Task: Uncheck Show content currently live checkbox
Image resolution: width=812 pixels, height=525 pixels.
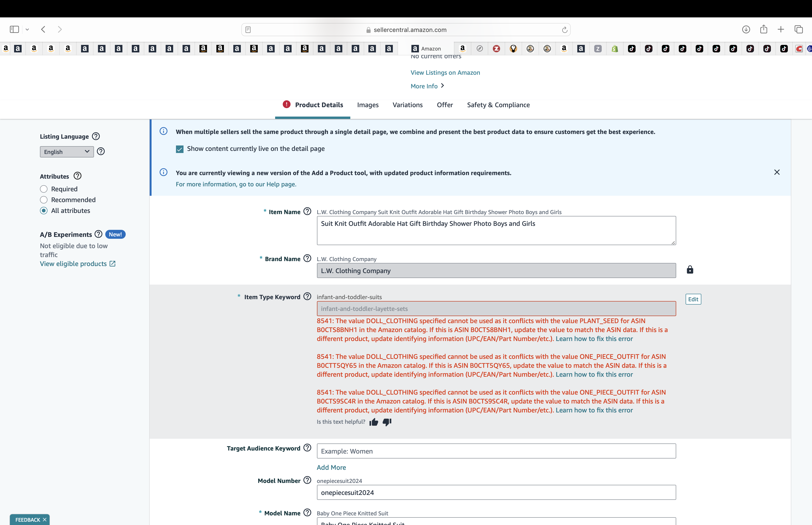Action: coord(180,149)
